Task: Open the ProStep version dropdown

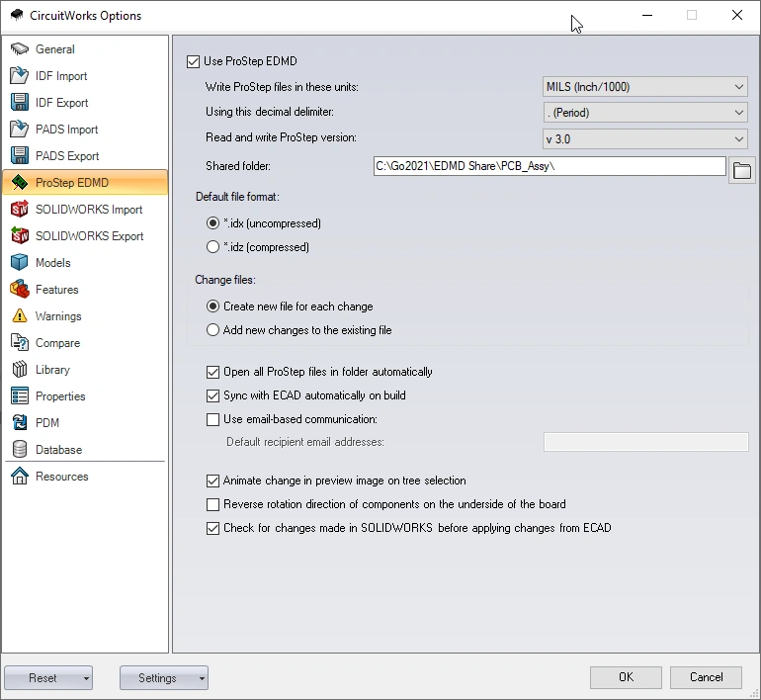Action: click(645, 139)
